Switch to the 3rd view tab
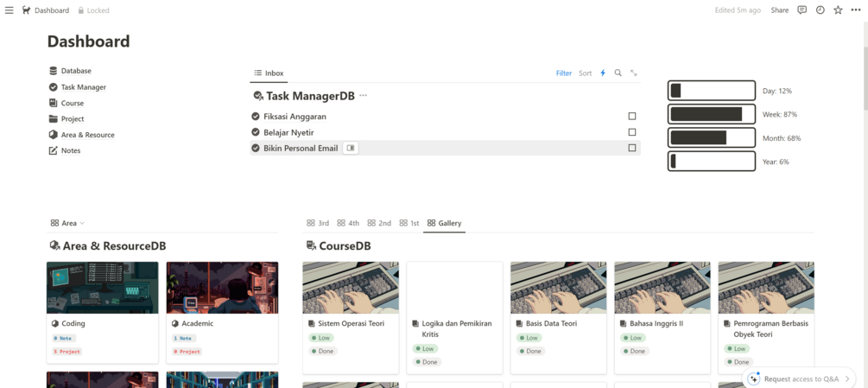868x388 pixels. coord(318,223)
